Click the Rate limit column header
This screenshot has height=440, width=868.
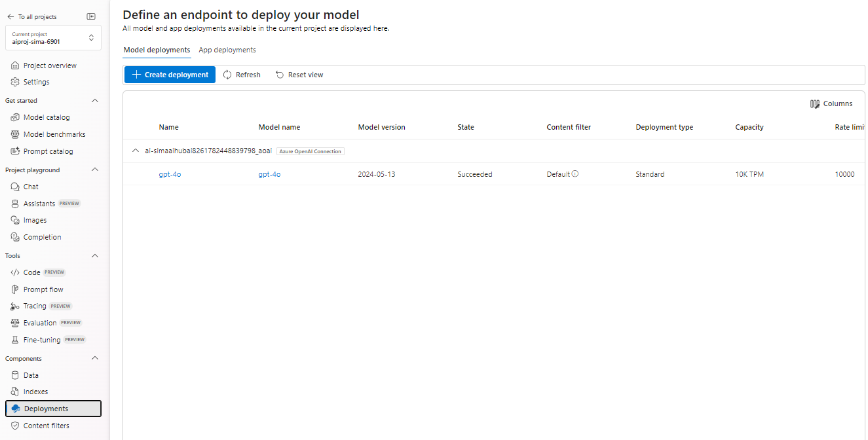click(850, 127)
